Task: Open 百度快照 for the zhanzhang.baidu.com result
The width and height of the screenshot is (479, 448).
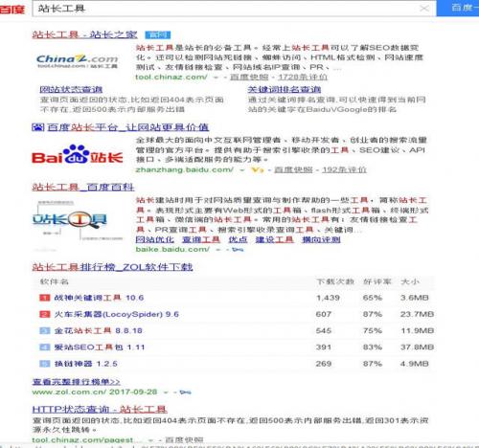Action: 293,169
